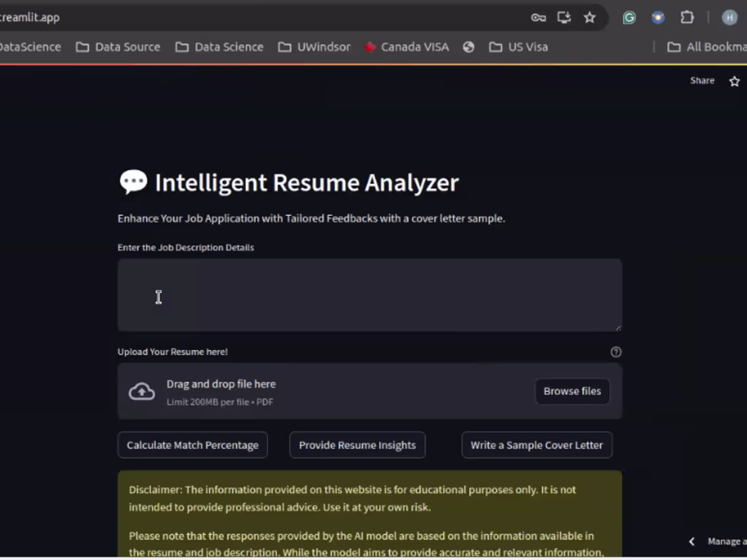This screenshot has height=560, width=747.
Task: Favorite the app using the star beside Share
Action: point(734,80)
